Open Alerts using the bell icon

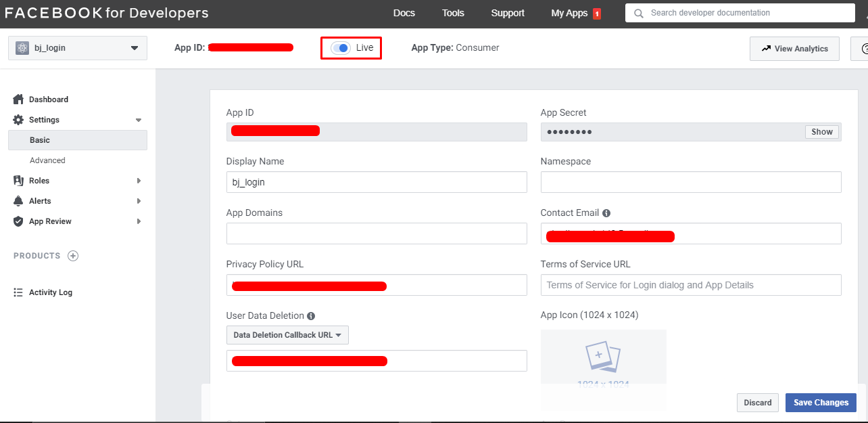[18, 200]
